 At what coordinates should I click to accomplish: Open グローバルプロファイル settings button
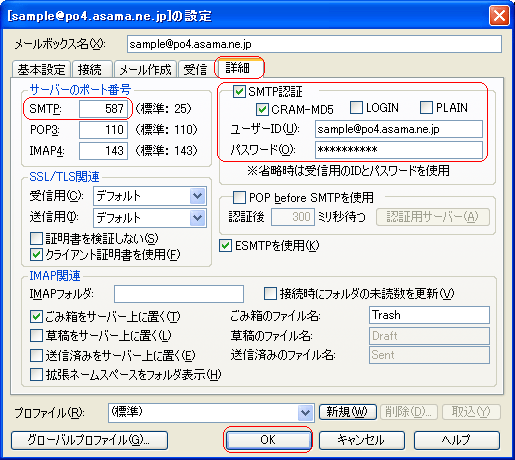89,440
